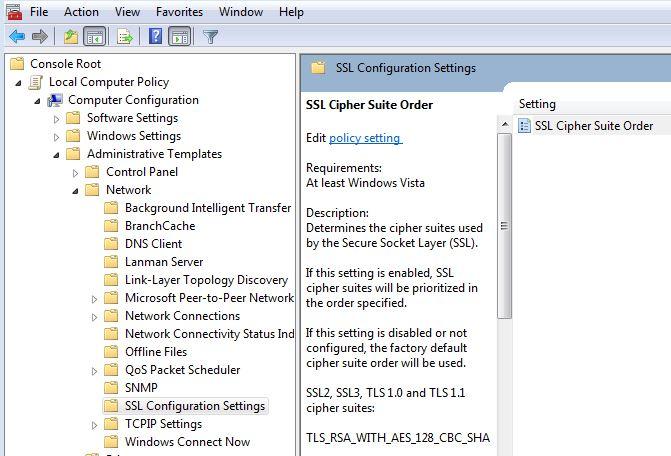This screenshot has height=456, width=671.
Task: Collapse the Computer Configuration node
Action: (37, 101)
